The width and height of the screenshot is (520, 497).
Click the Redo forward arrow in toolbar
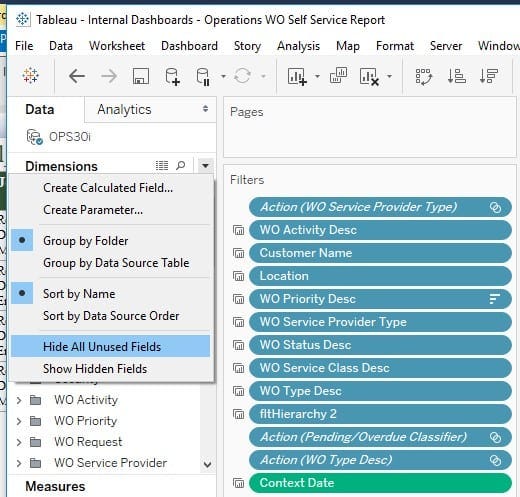point(109,76)
